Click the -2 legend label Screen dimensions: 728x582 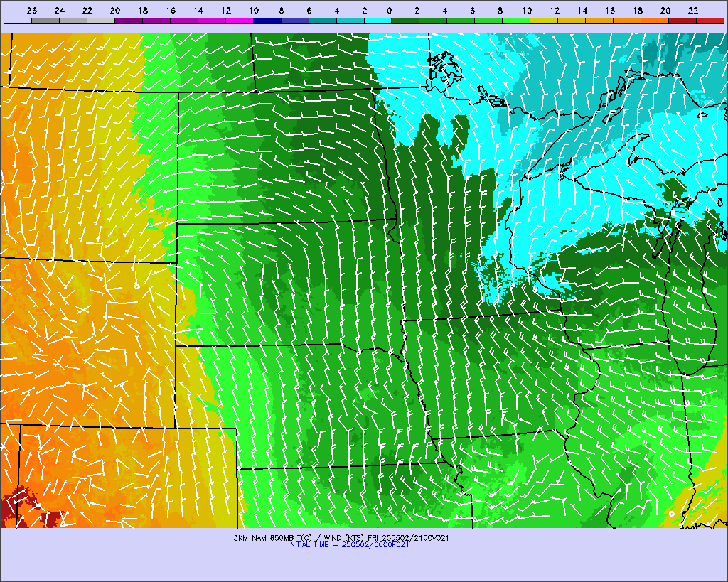361,11
